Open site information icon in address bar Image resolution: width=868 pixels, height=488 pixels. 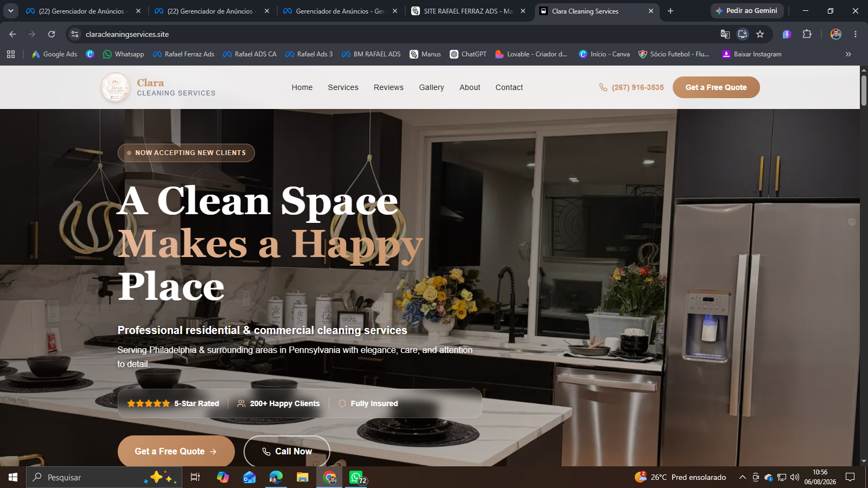(75, 34)
